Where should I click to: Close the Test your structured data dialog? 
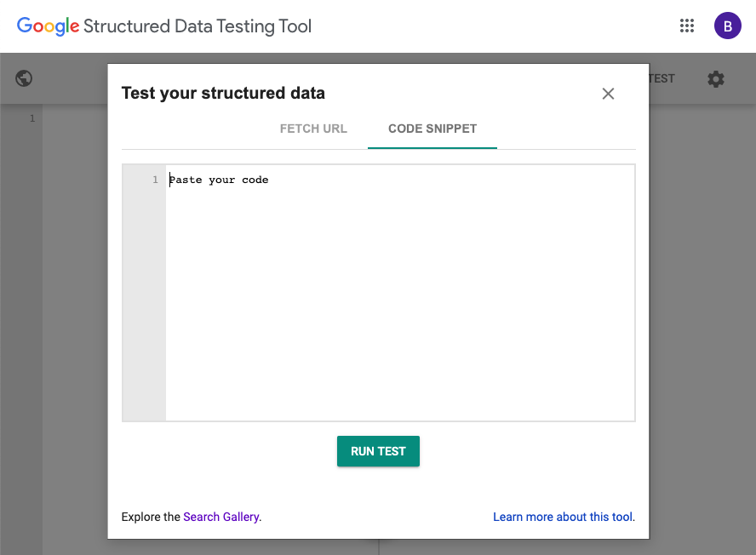pos(608,94)
